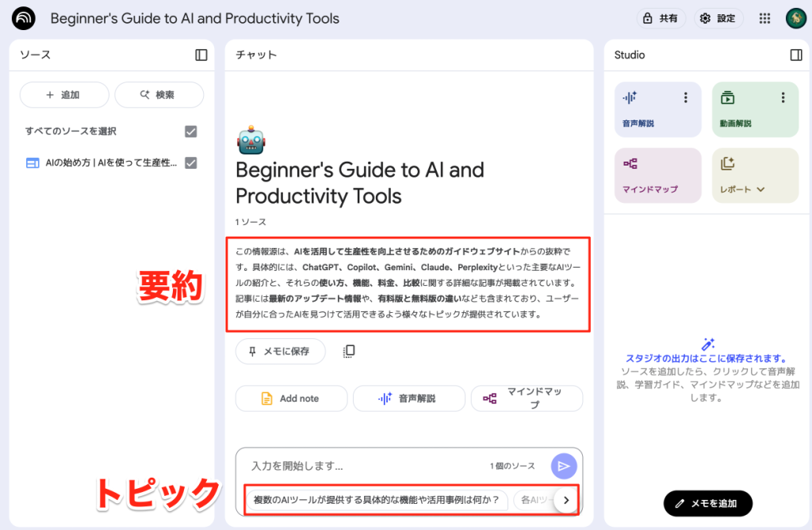Click the NotebookLM logo icon
This screenshot has width=812, height=530.
click(24, 18)
